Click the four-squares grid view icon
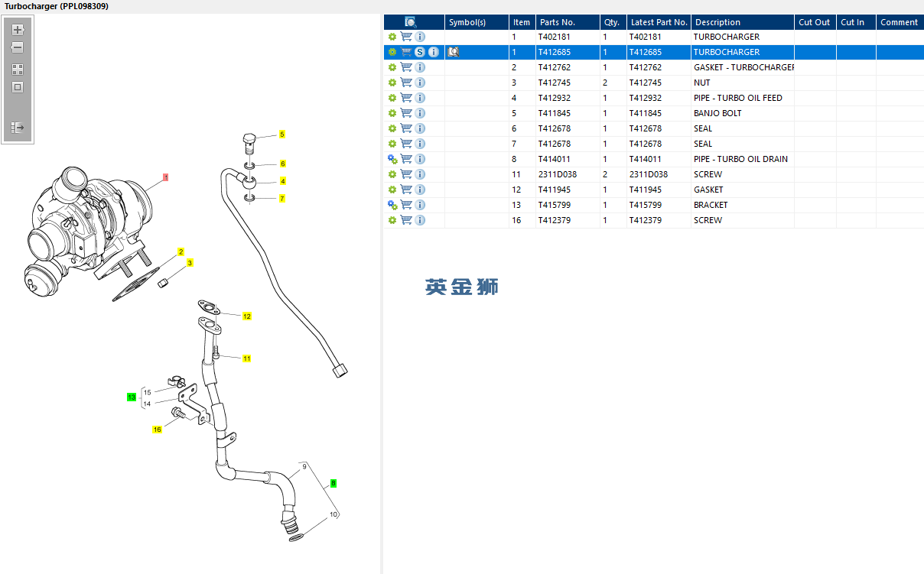924x574 pixels. pos(18,69)
